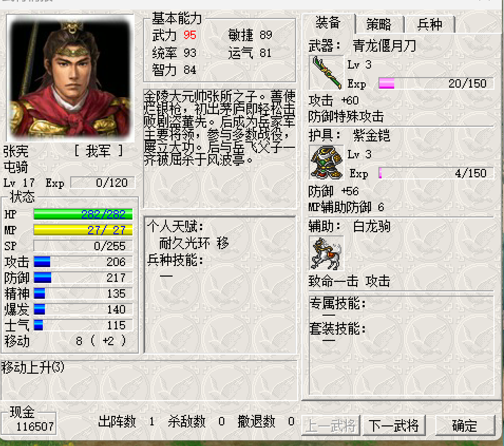The width and height of the screenshot is (504, 446).
Task: Click the 防御 stat bar
Action: pos(83,278)
